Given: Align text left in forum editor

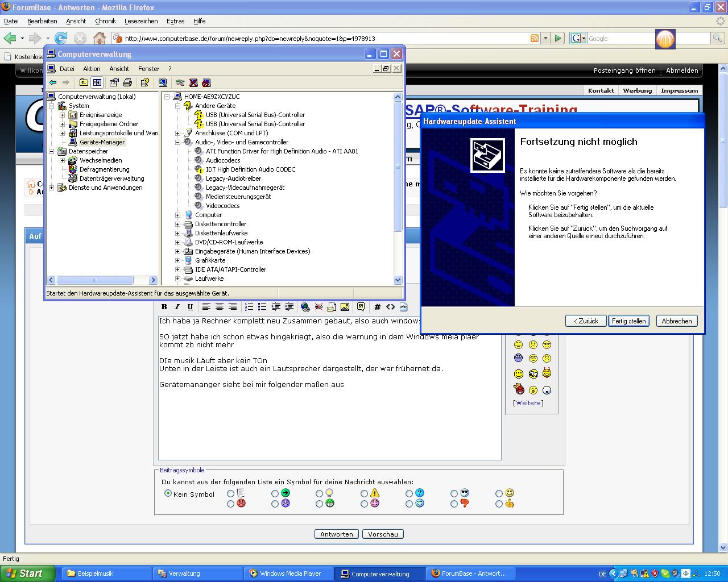Looking at the screenshot, I should (x=206, y=307).
